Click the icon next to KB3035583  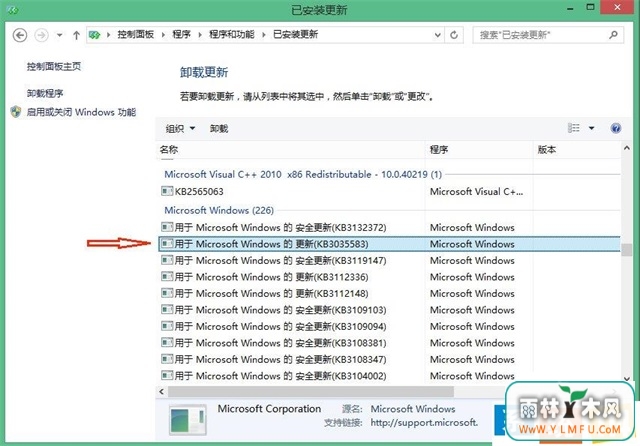pos(167,243)
